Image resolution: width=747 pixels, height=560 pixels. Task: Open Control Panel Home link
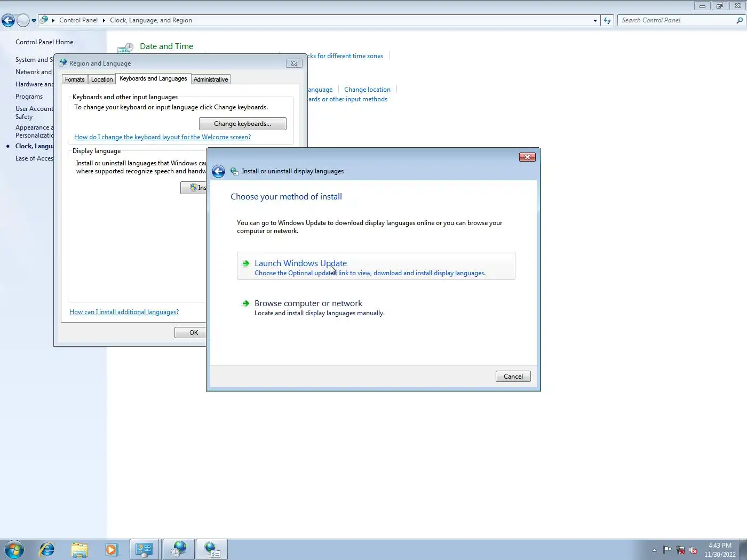44,42
